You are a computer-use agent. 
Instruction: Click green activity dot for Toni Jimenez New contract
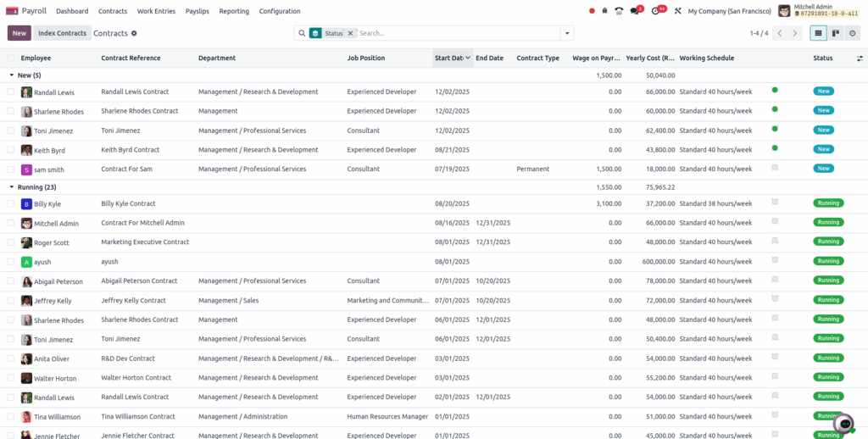[775, 129]
